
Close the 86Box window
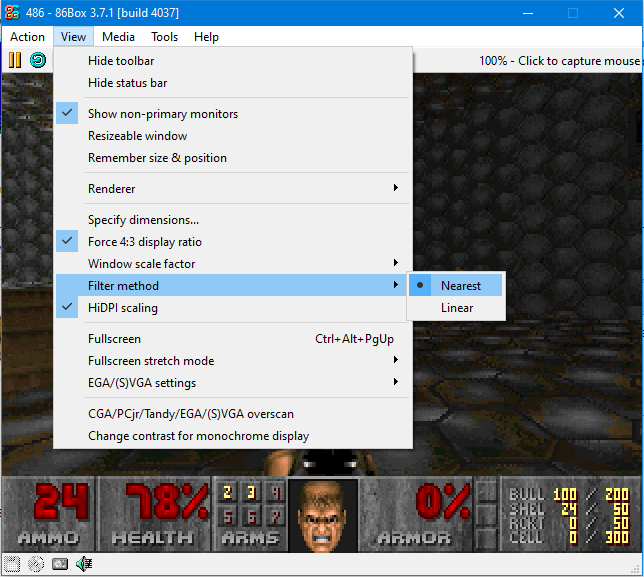619,13
